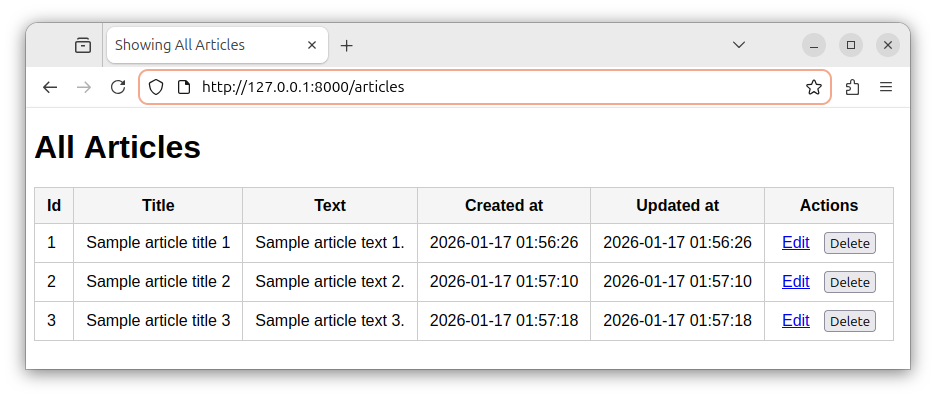Minimize the browser window
Screen dimensions: 936x398
(814, 45)
